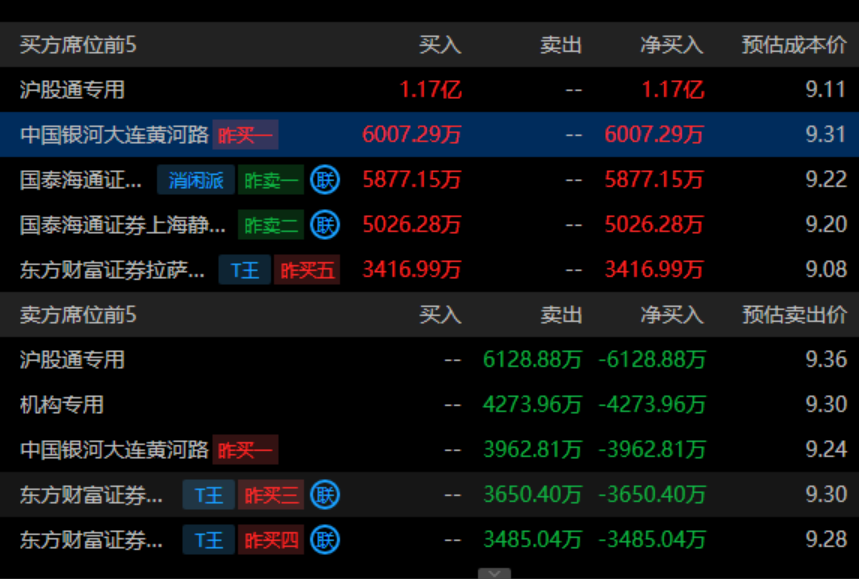Click the T王 tag beside 昨买四

[209, 540]
